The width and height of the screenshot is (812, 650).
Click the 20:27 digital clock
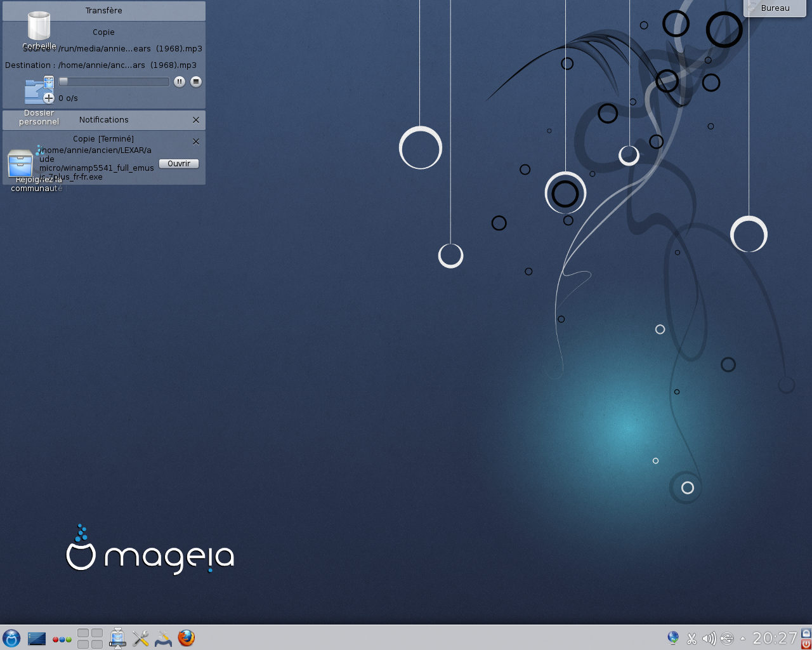[775, 639]
